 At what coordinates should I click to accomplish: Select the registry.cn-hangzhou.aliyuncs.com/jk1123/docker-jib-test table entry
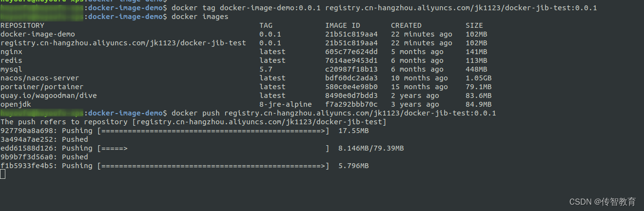(123, 43)
